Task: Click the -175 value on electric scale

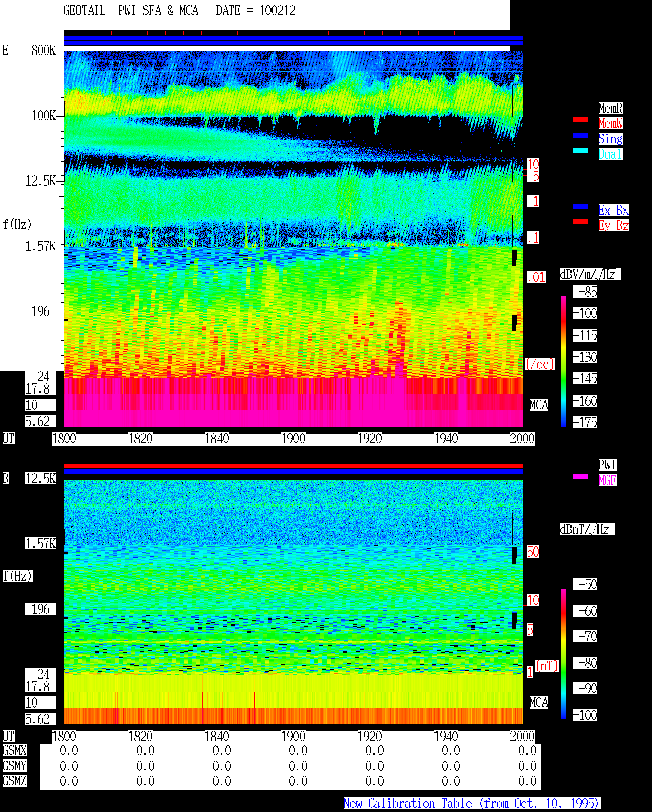Action: point(585,422)
